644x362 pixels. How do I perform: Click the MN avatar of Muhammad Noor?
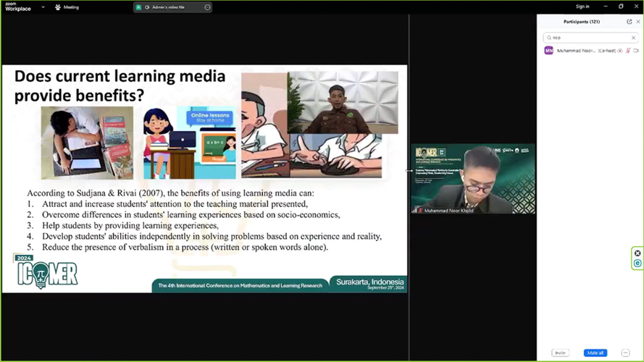tap(548, 51)
